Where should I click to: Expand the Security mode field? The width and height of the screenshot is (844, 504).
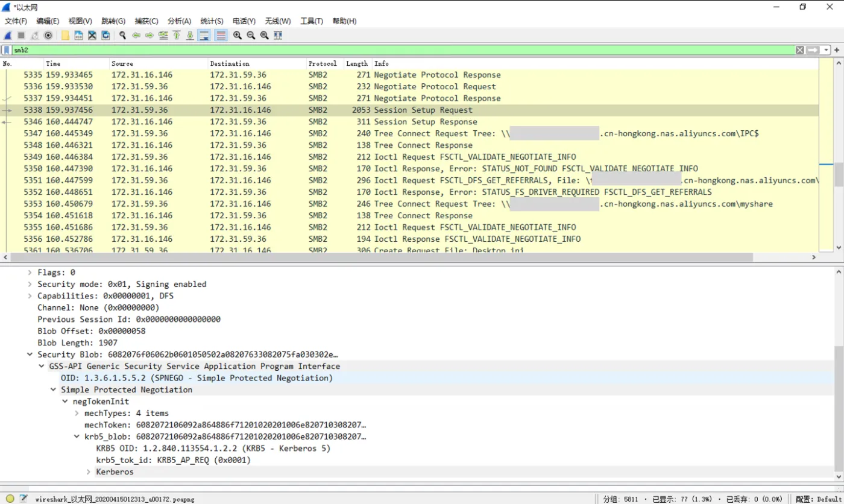tap(30, 284)
